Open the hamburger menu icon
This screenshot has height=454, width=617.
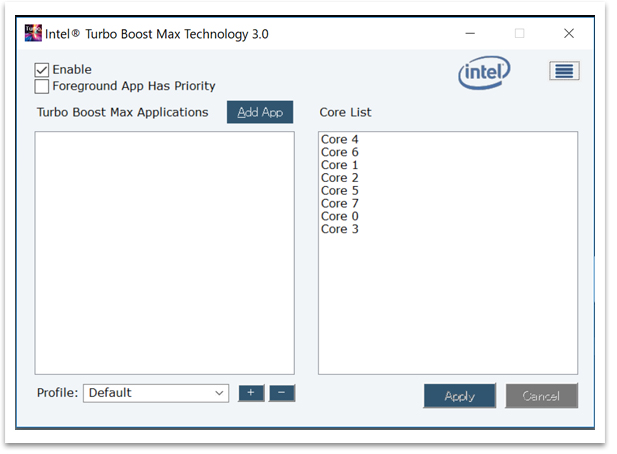coord(564,71)
